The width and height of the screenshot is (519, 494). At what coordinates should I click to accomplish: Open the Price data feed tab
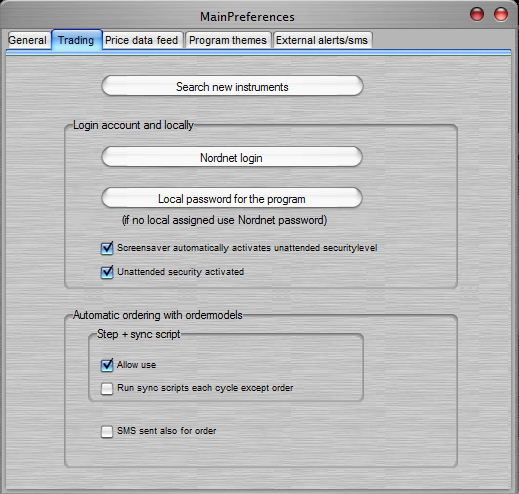(142, 40)
